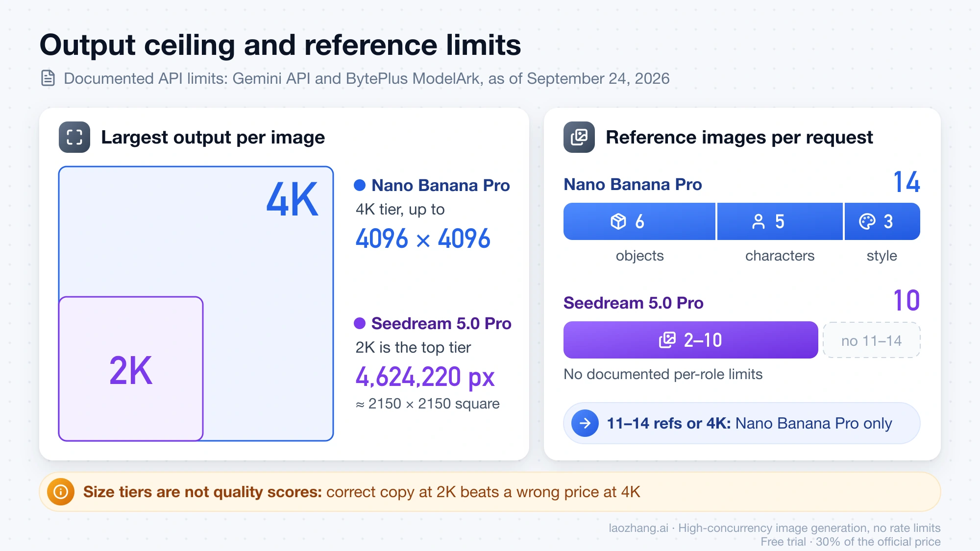Click the '4K tier, up to' text
This screenshot has width=980, height=551.
click(x=400, y=209)
